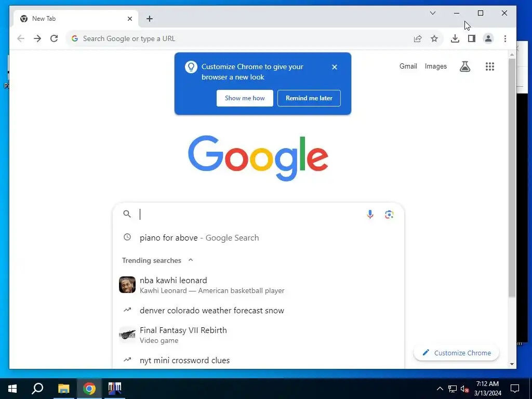Click the Final Fantasy VII Rebirth thumbnail
The width and height of the screenshot is (532, 399).
[127, 335]
